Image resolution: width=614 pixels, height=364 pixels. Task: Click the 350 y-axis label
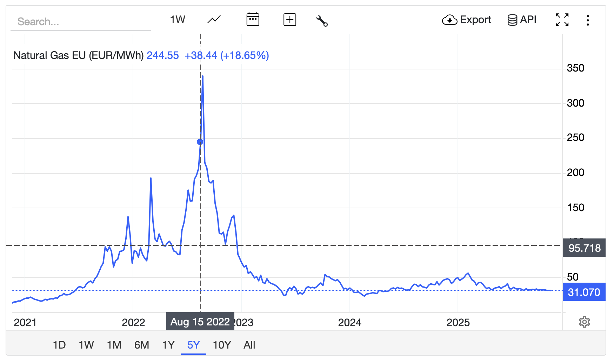[x=575, y=68]
